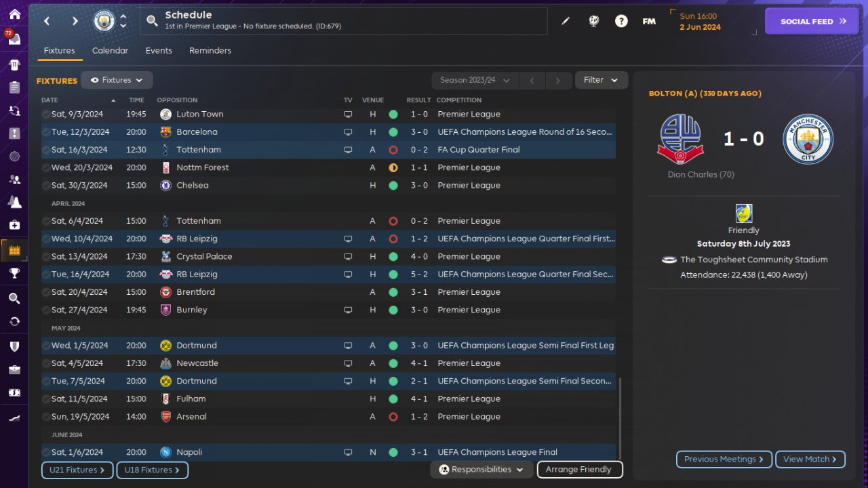Click the Manchester City badge in header
Image resolution: width=868 pixels, height=488 pixels.
[104, 21]
